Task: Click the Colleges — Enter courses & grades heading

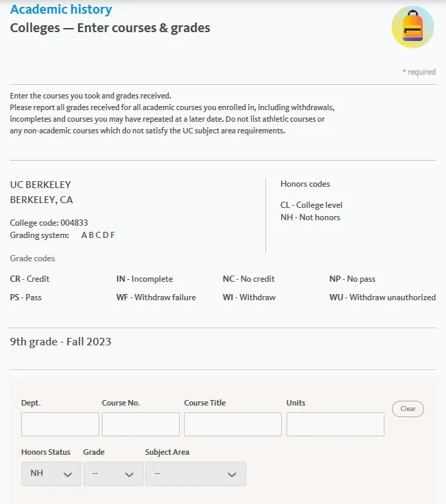Action: pos(110,28)
